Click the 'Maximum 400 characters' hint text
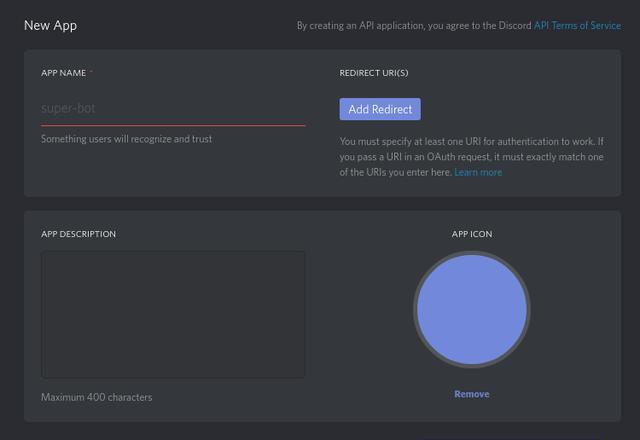The height and width of the screenshot is (440, 640). click(x=97, y=397)
